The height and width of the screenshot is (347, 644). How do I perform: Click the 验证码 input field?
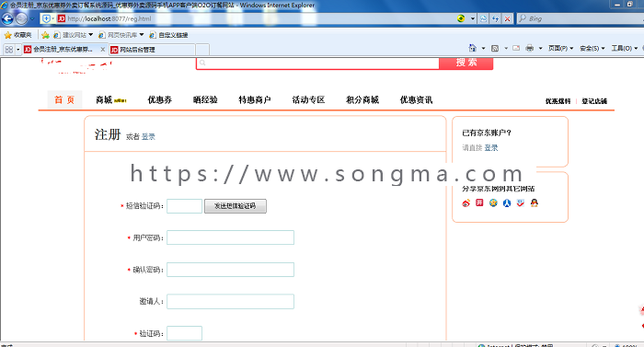click(184, 333)
